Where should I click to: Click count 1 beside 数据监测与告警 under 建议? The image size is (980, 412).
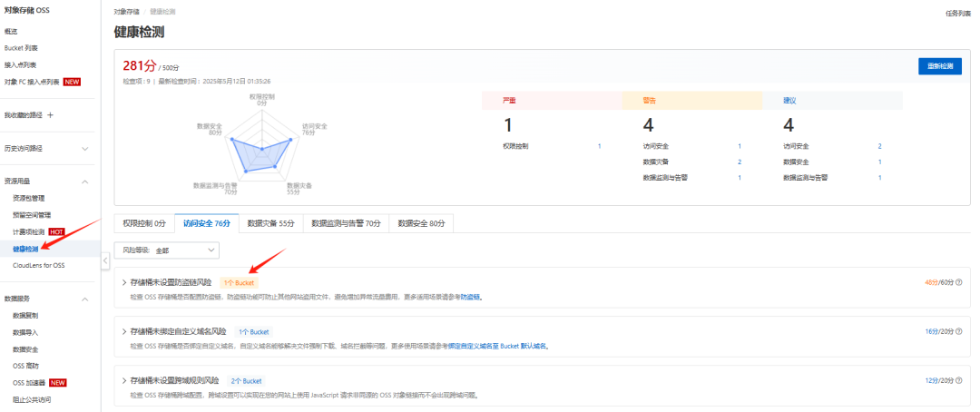[879, 178]
